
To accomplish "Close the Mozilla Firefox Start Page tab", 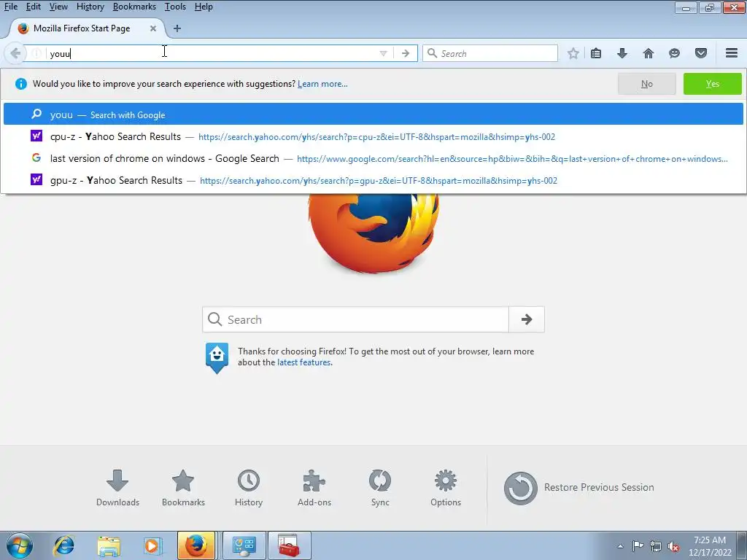I will (153, 28).
